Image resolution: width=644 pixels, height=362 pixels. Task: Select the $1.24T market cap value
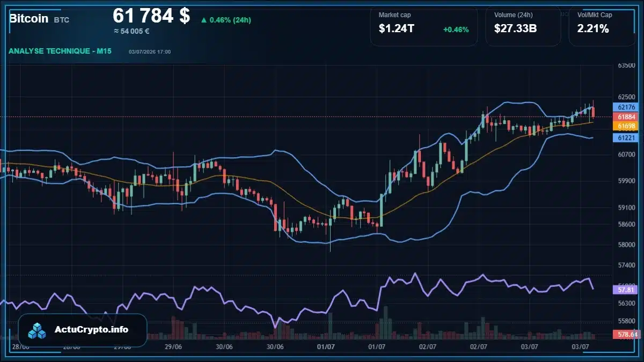click(397, 29)
